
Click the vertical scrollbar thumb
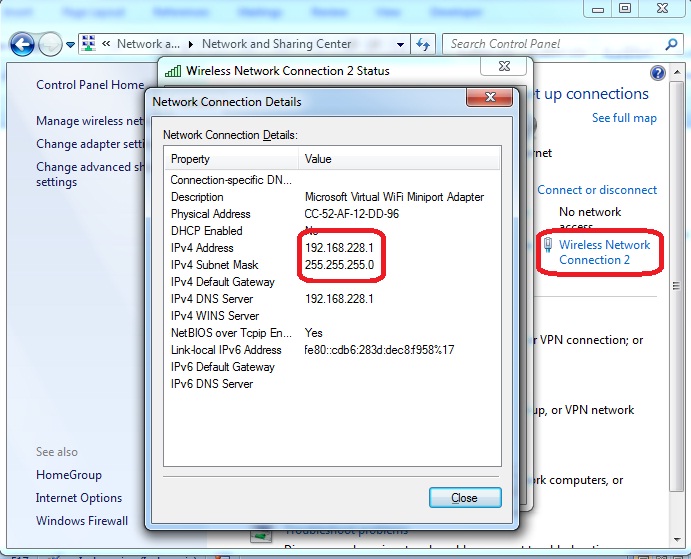[676, 286]
